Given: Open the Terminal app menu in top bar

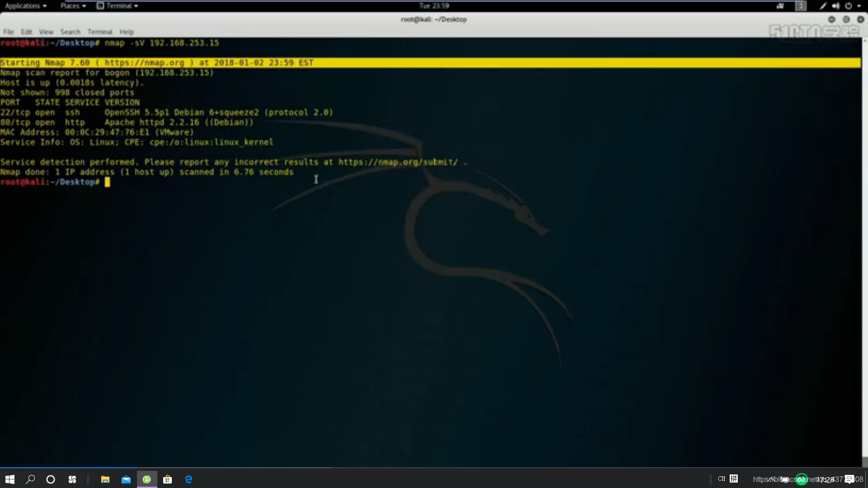Looking at the screenshot, I should [118, 6].
